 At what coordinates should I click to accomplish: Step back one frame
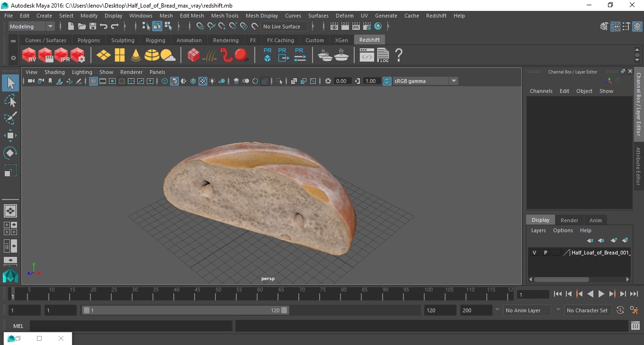568,294
